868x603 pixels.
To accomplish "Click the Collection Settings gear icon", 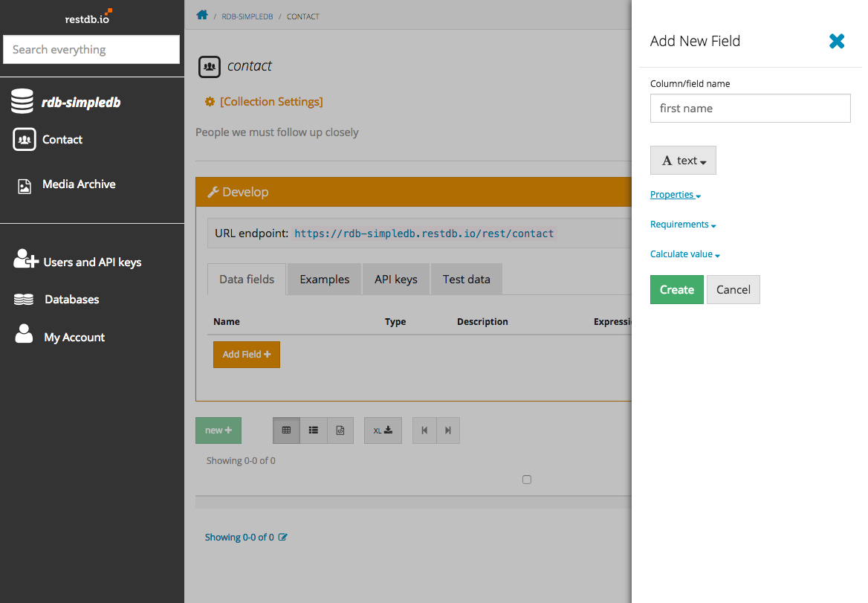I will [x=210, y=102].
